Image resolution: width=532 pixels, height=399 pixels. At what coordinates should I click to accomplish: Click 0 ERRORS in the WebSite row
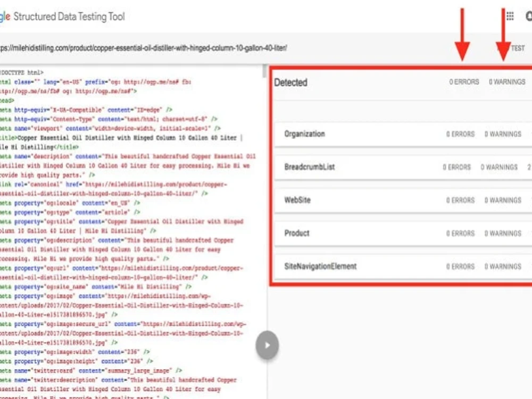(x=460, y=200)
